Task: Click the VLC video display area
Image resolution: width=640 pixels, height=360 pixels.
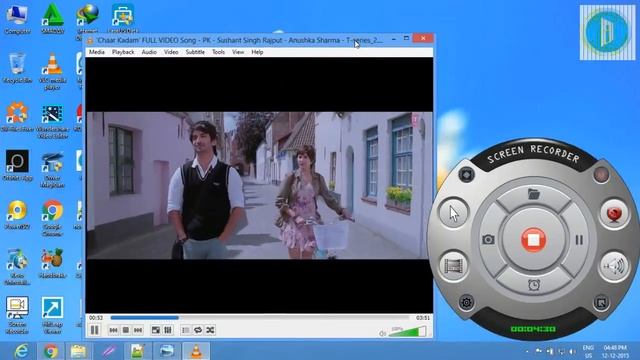Action: (260, 185)
